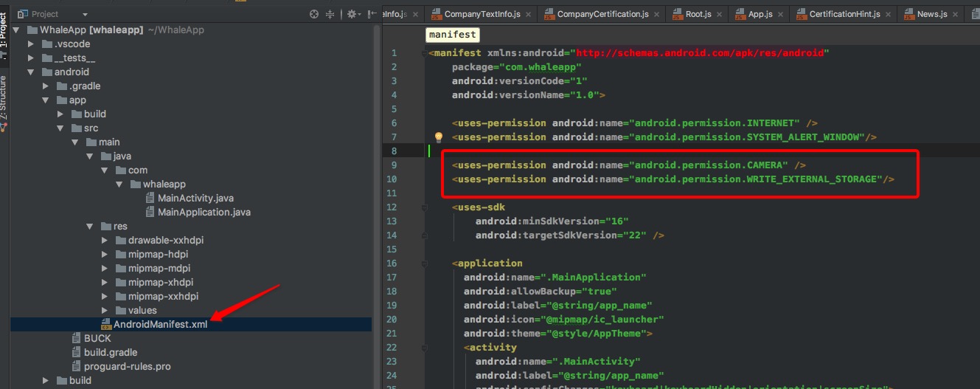Close the App.js tab
The width and height of the screenshot is (980, 389).
780,15
